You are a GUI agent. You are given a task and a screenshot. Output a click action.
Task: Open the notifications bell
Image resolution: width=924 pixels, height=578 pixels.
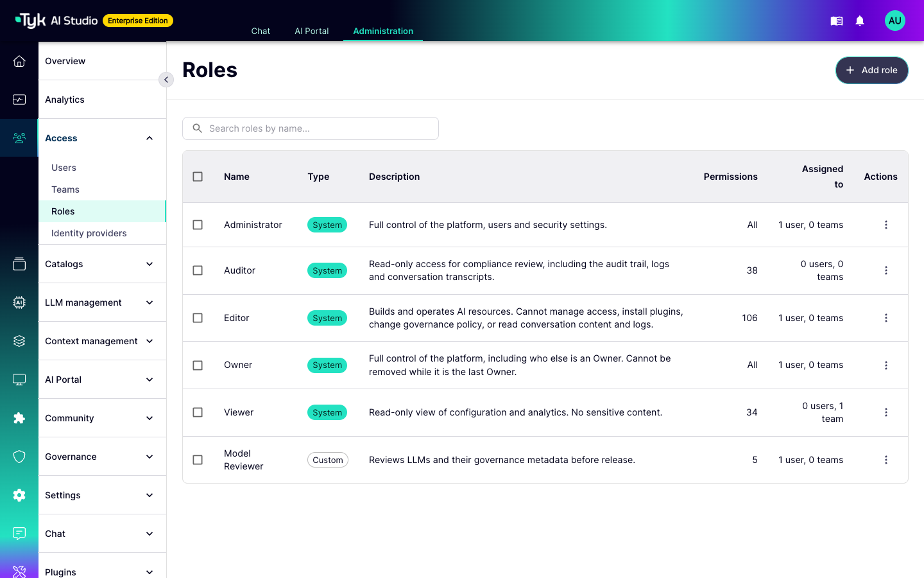[860, 21]
